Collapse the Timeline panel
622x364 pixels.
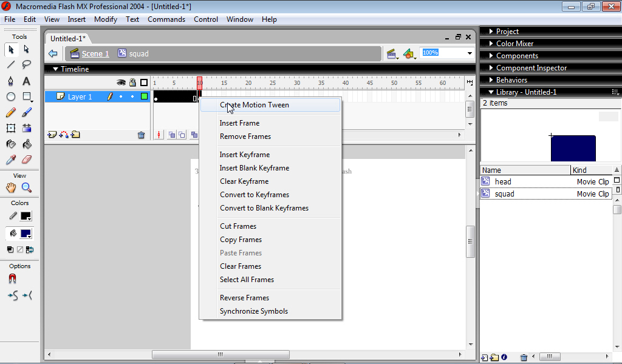point(55,69)
